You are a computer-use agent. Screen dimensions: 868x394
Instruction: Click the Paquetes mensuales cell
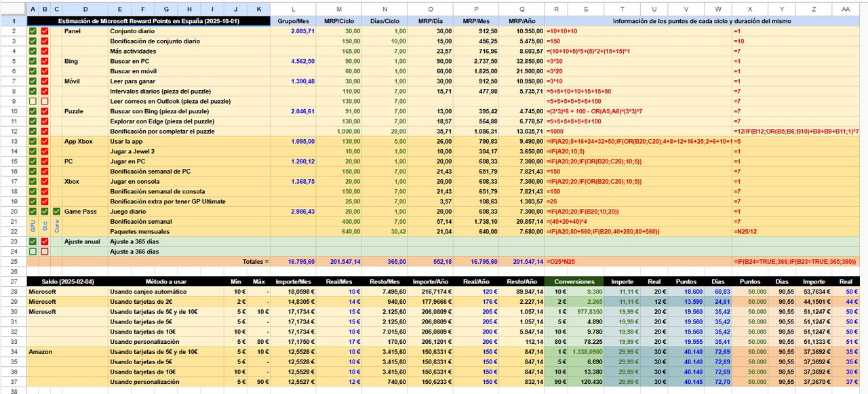click(x=189, y=231)
